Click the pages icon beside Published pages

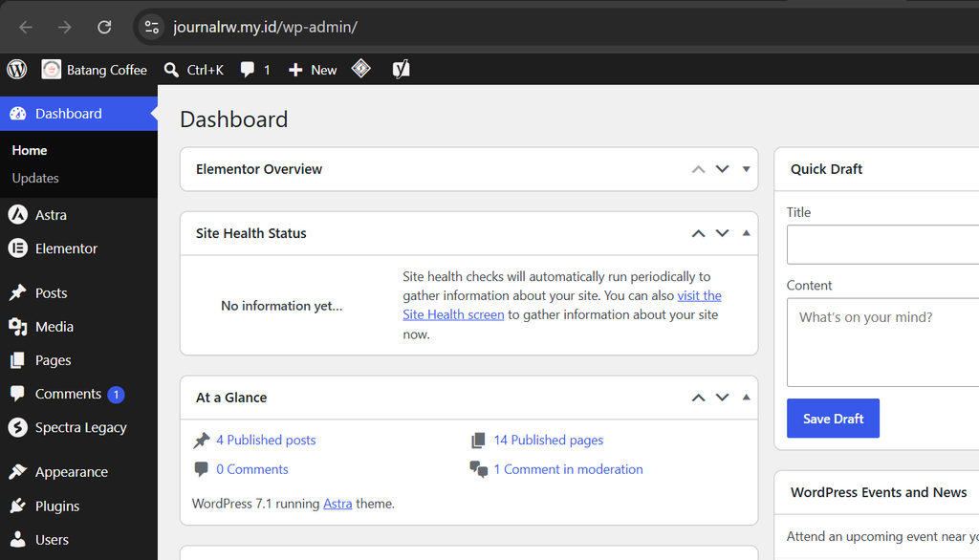pyautogui.click(x=478, y=441)
